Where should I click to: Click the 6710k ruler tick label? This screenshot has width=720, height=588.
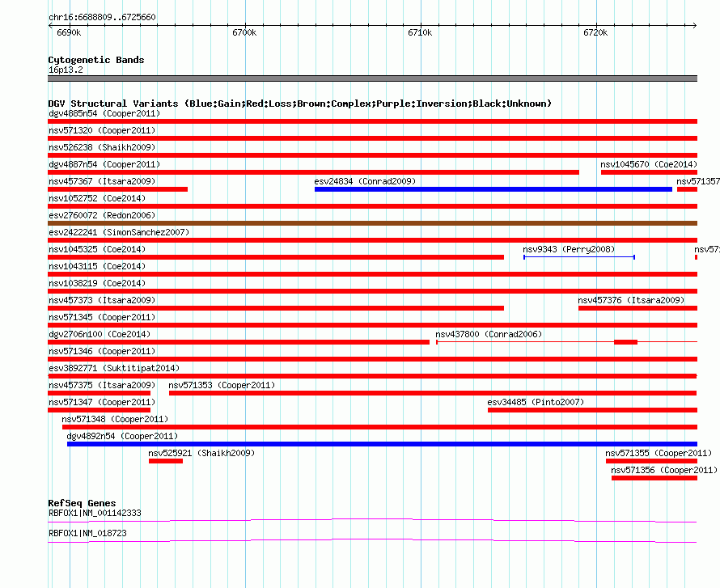[420, 32]
